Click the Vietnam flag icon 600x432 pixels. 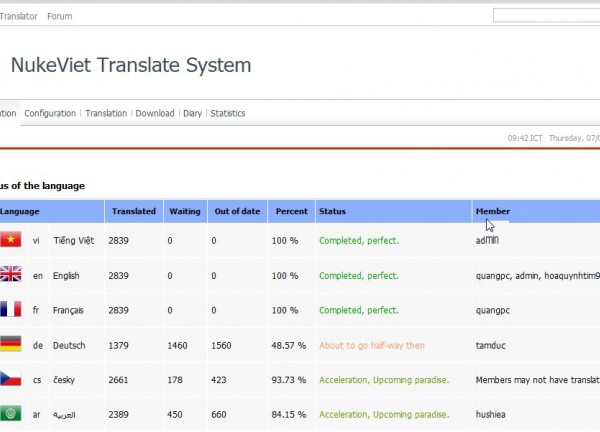(10, 240)
